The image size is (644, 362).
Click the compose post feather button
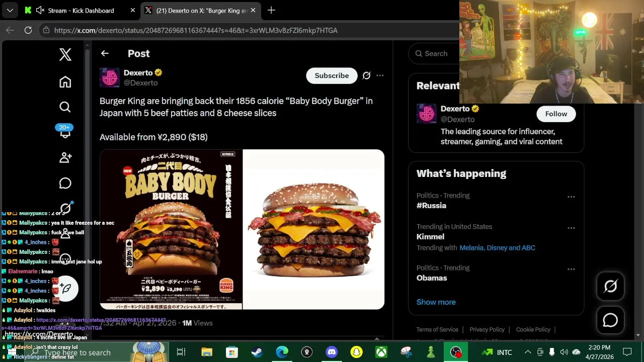pos(66,288)
